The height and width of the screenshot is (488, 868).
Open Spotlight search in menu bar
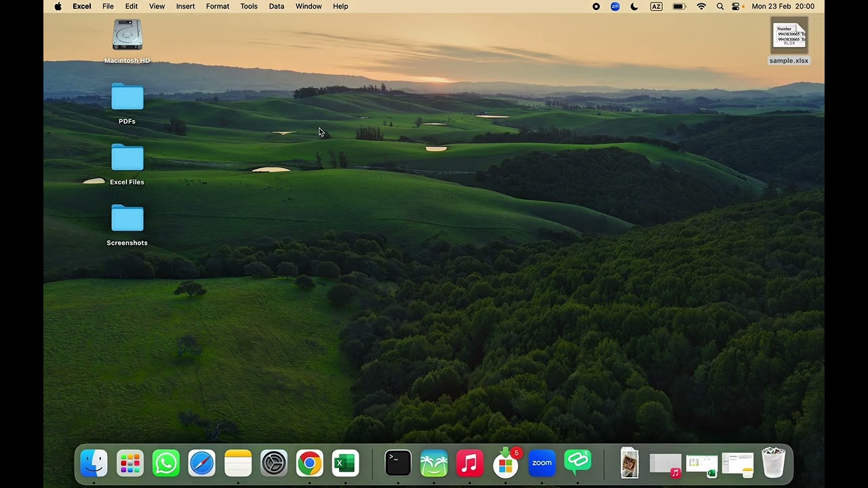click(x=720, y=7)
